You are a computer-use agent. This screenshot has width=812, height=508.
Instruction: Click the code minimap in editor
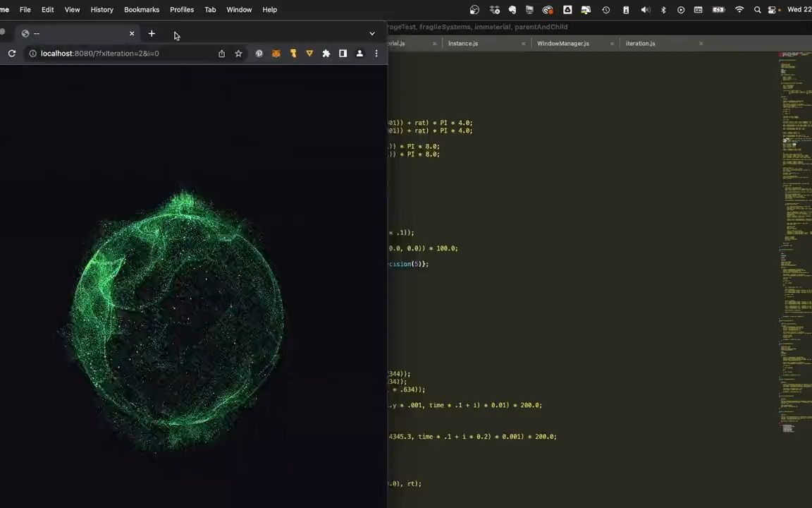click(x=795, y=242)
